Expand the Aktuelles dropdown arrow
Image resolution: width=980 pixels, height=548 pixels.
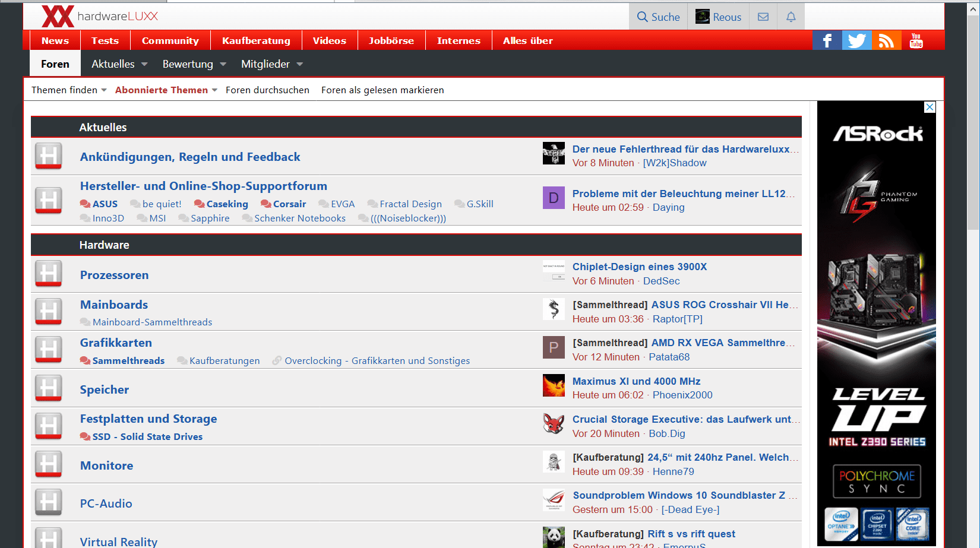click(x=144, y=64)
